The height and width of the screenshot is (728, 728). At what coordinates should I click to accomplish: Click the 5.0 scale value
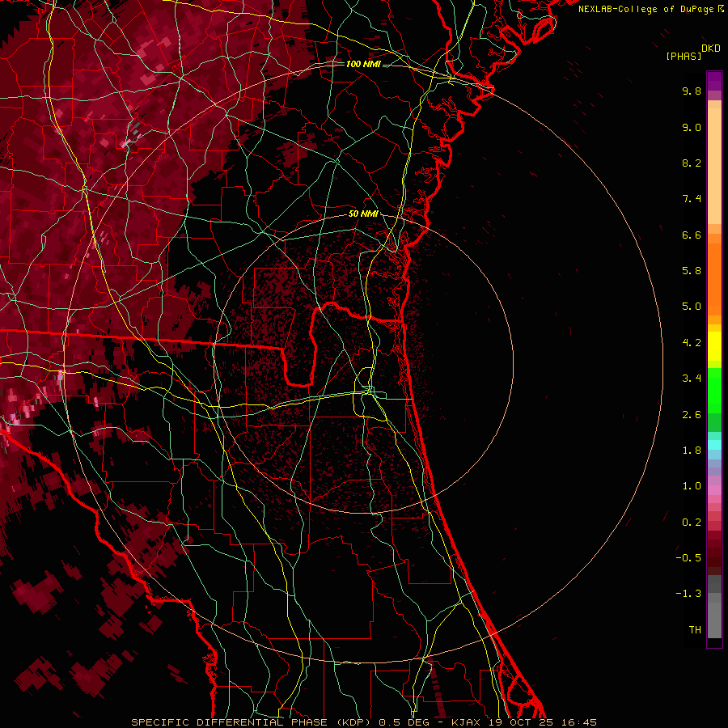[692, 307]
